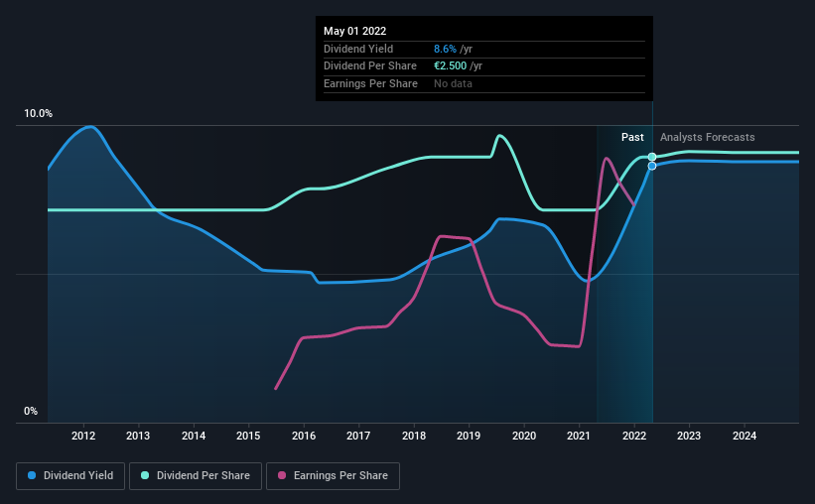
Task: Click the 2016 x-axis label
Action: [304, 436]
